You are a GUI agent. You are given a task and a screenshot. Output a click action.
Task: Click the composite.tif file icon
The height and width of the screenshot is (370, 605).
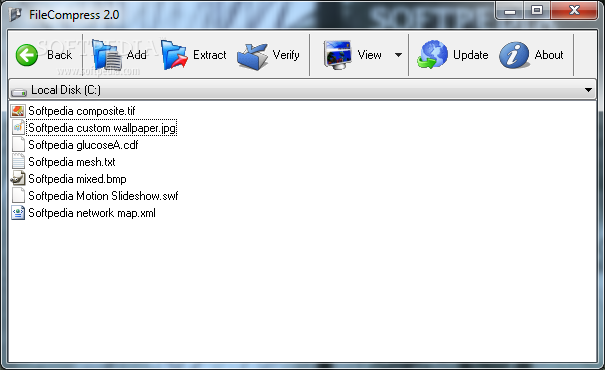18,111
